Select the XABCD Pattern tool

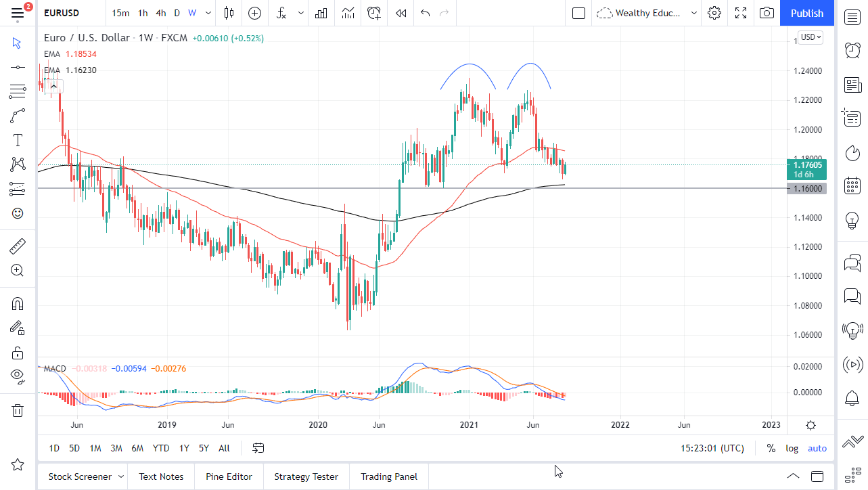click(x=17, y=164)
